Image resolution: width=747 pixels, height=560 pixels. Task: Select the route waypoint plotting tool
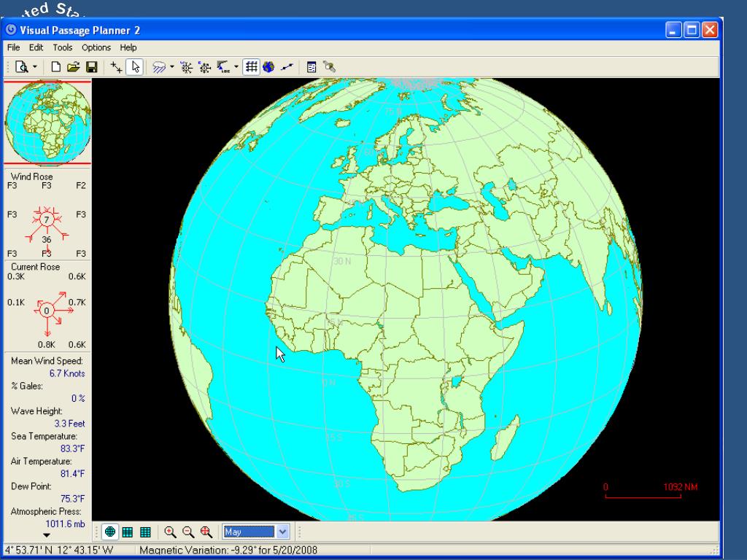[x=116, y=67]
